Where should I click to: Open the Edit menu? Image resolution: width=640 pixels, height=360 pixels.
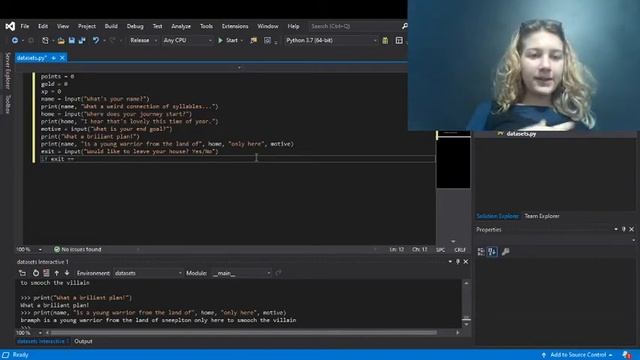click(43, 26)
